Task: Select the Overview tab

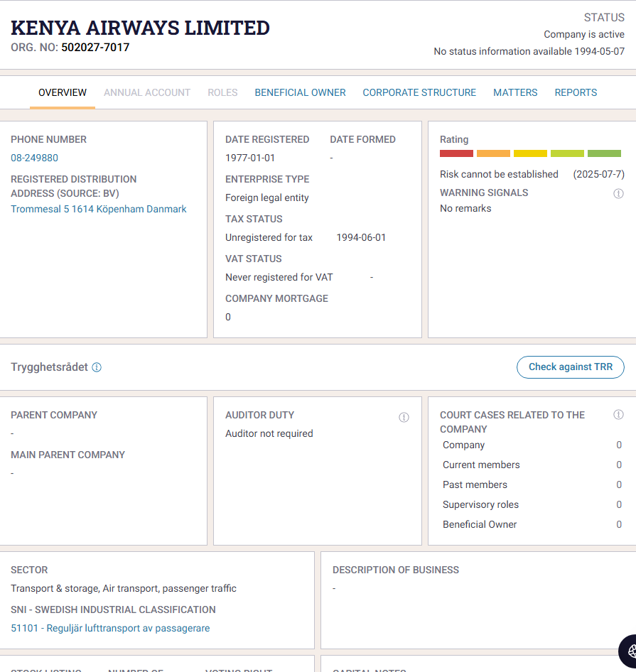Action: (63, 92)
